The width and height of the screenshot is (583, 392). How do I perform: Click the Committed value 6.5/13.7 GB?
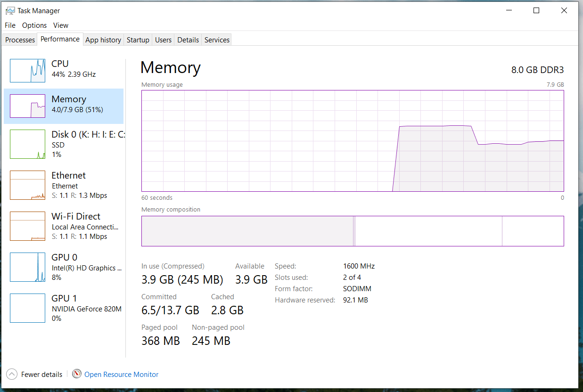[x=170, y=310]
